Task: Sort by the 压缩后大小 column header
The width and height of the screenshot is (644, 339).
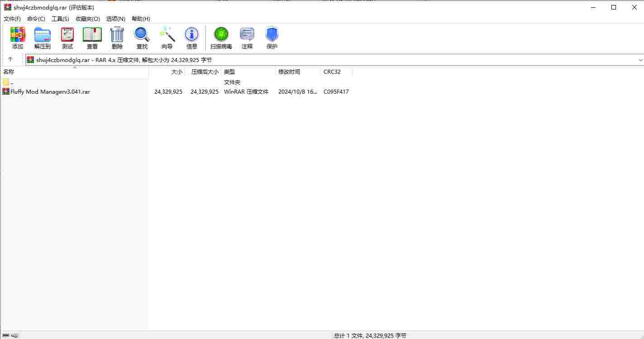Action: pos(203,72)
